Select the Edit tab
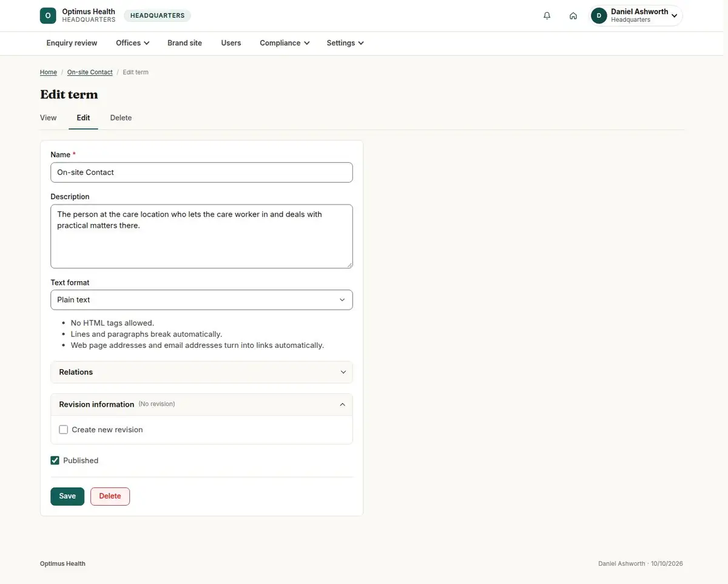The image size is (728, 584). point(83,118)
